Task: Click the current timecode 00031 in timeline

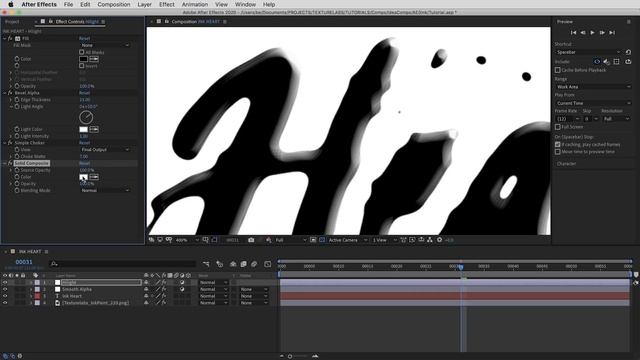Action: (x=24, y=262)
